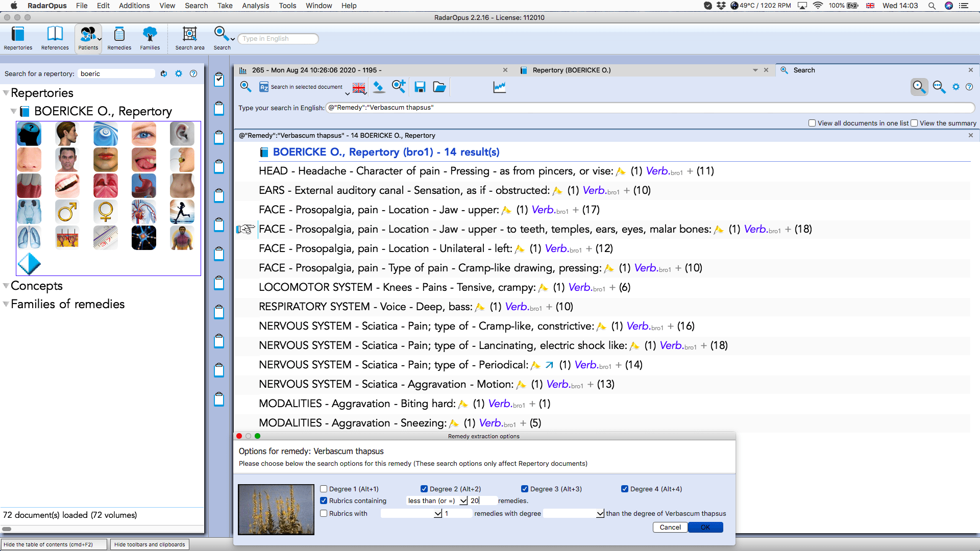Select the Eyes chapter icon
The height and width of the screenshot is (551, 980).
pos(144,134)
